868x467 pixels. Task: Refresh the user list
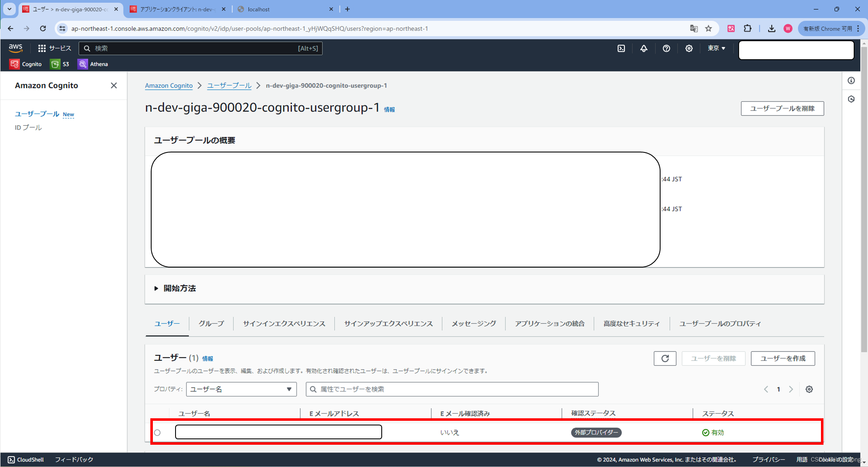[x=665, y=358]
